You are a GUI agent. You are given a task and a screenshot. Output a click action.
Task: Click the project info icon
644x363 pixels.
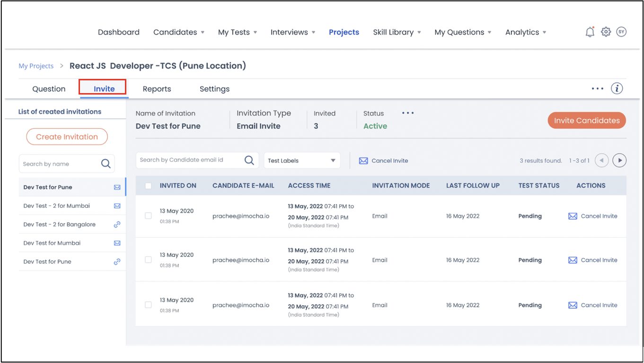tap(617, 88)
